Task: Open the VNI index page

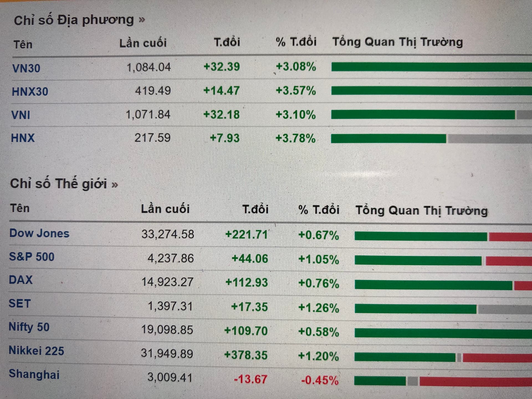Action: pos(21,115)
